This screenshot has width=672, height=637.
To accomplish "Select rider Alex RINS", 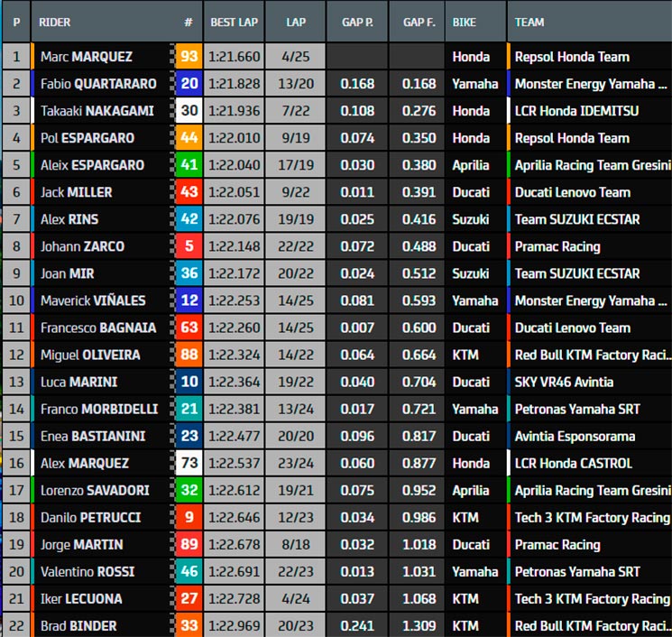I will pyautogui.click(x=69, y=219).
